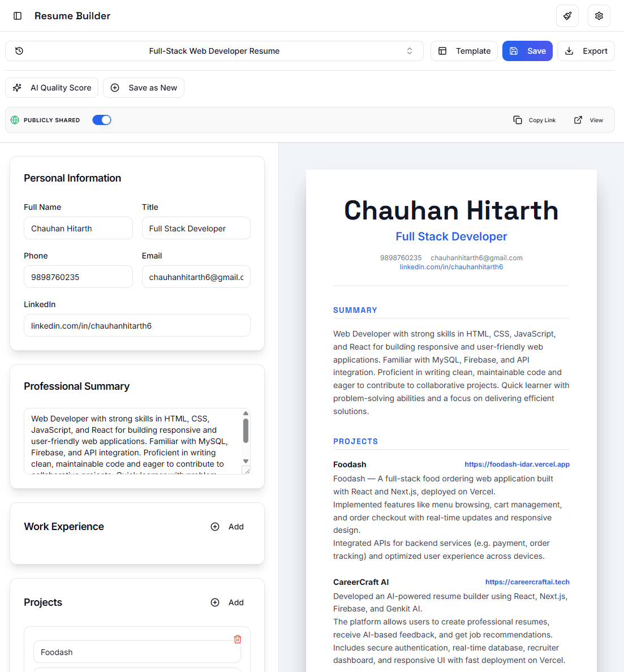Click the summary textarea scroll-up arrow
The width and height of the screenshot is (624, 672).
tap(246, 413)
